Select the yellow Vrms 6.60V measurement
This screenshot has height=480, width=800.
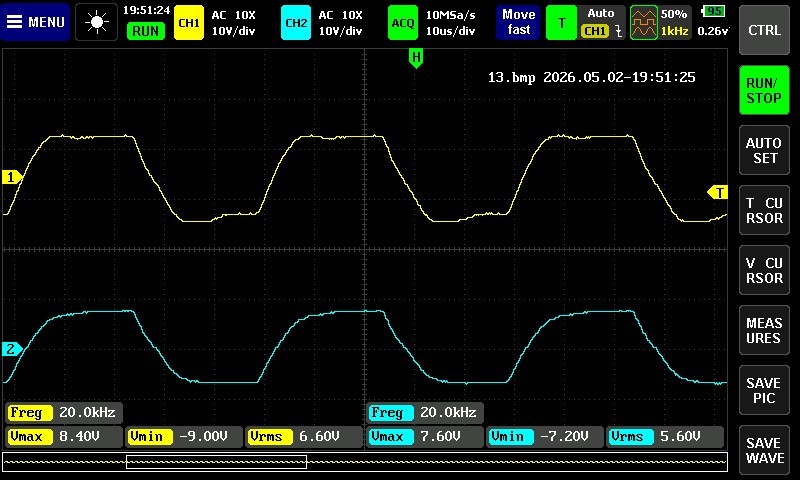(303, 437)
